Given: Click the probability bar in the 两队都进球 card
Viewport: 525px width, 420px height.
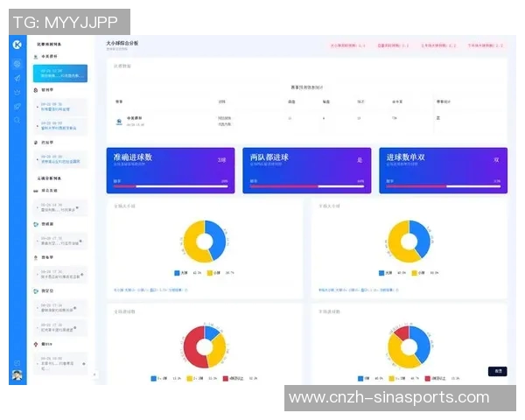Looking at the screenshot, I should pos(307,186).
